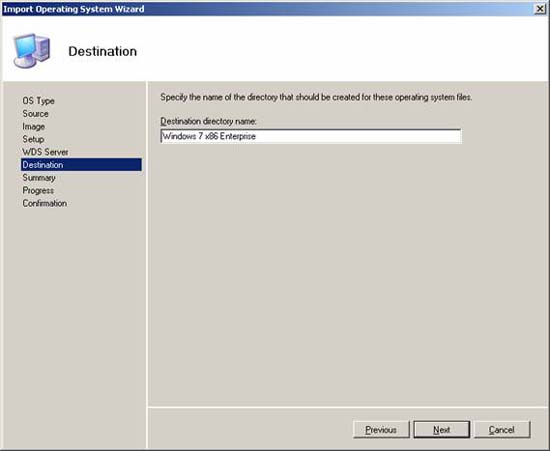550x451 pixels.
Task: Open the Image step in the step list
Action: (34, 127)
